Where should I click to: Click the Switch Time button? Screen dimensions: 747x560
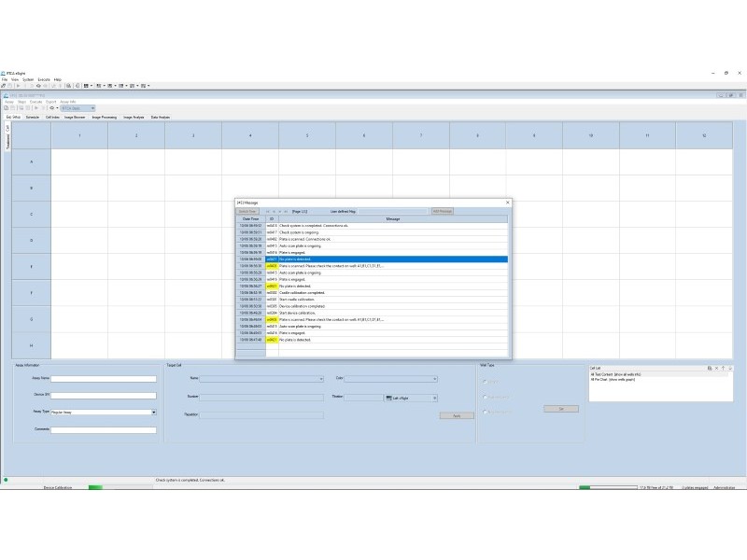(247, 212)
